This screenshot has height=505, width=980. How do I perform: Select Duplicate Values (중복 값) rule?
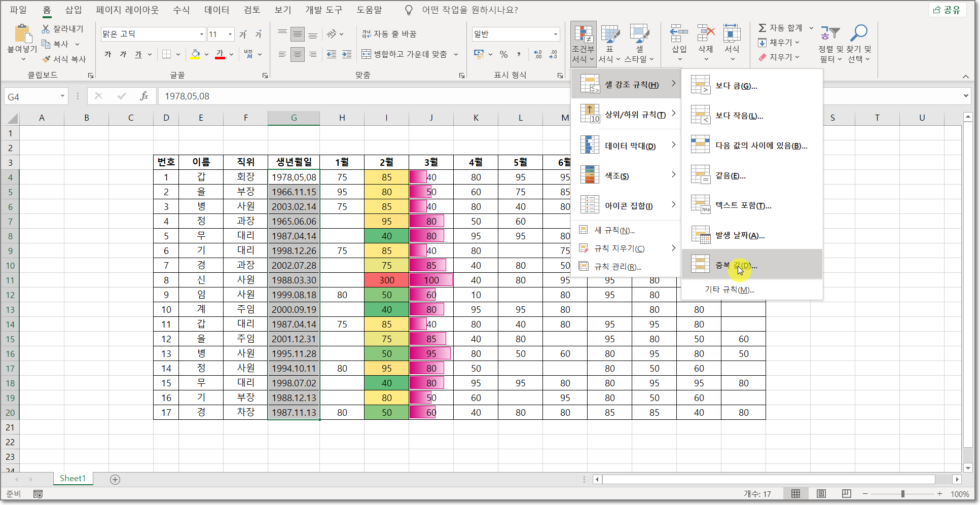(x=752, y=265)
